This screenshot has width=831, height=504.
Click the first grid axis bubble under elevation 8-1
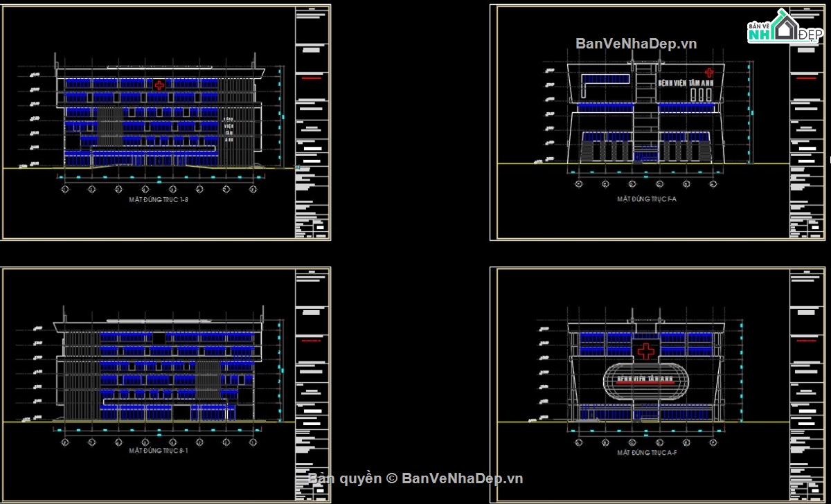64,441
